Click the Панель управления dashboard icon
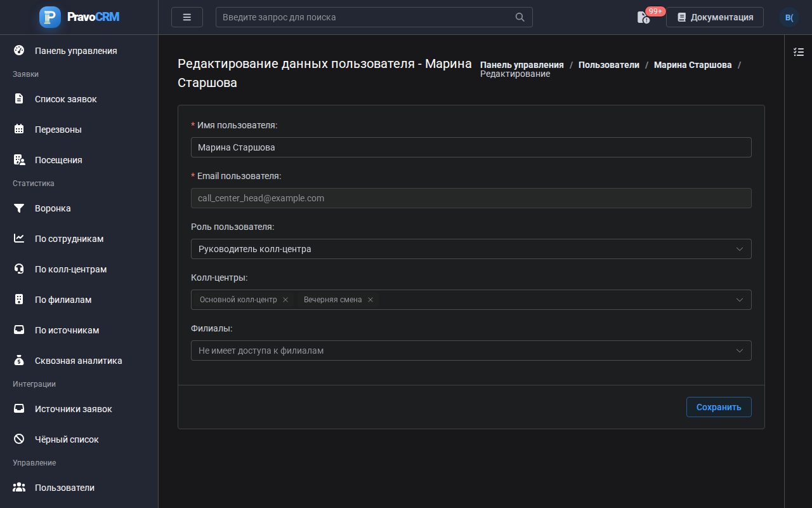Screen dimensions: 812x508 (19, 51)
